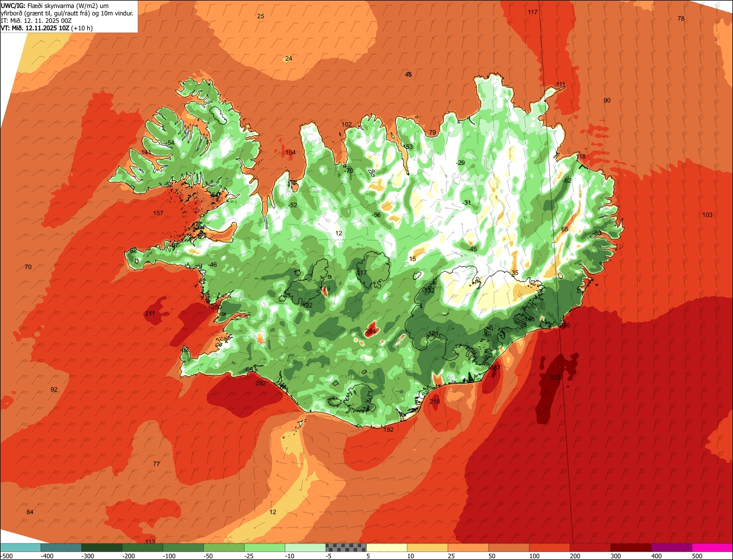Click the map value 153 near Eyjafjörður
The height and width of the screenshot is (560, 733).
408,147
